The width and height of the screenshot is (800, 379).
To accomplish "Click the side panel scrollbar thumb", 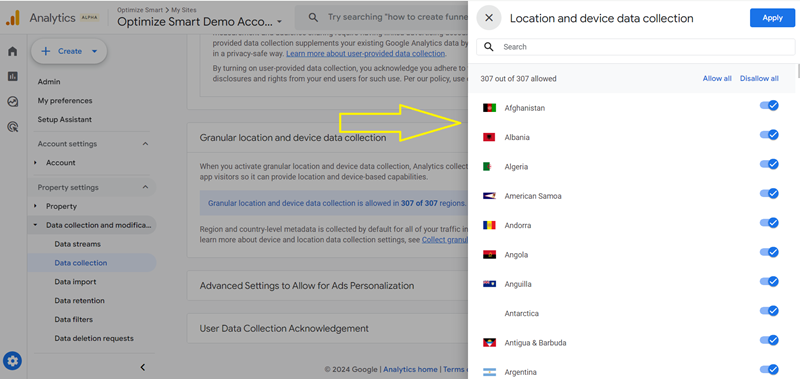I will pos(797,70).
